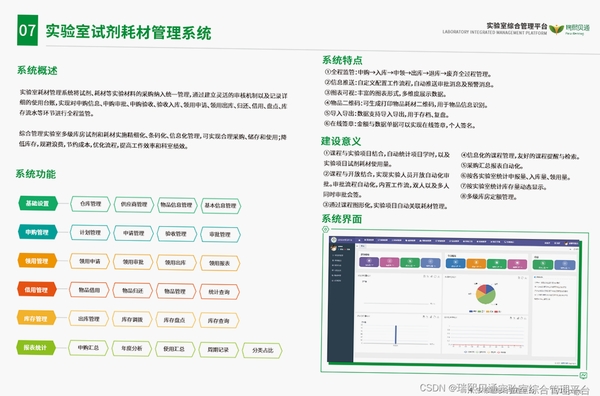The image size is (600, 396).
Task: Open the 基本信息管理 function box
Action: point(221,206)
